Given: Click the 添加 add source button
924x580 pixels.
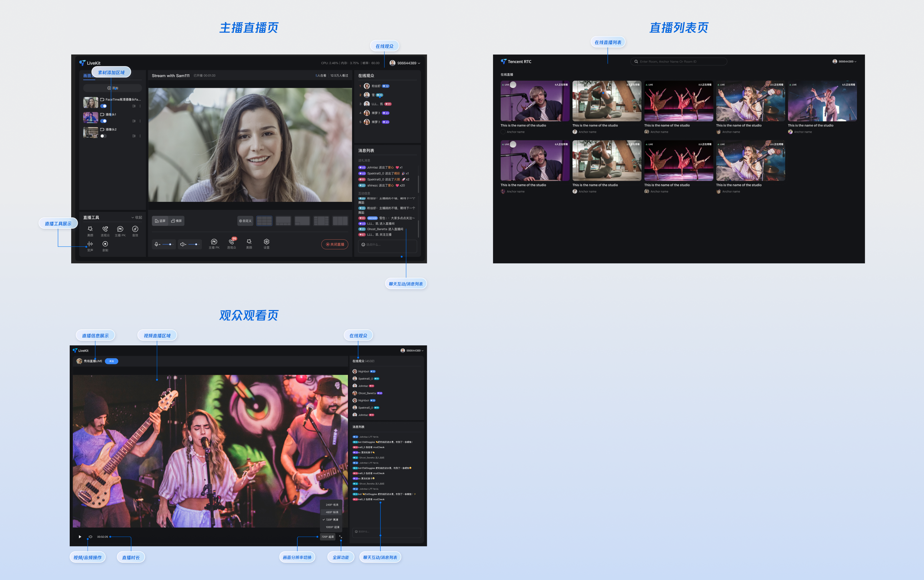Looking at the screenshot, I should (x=112, y=88).
